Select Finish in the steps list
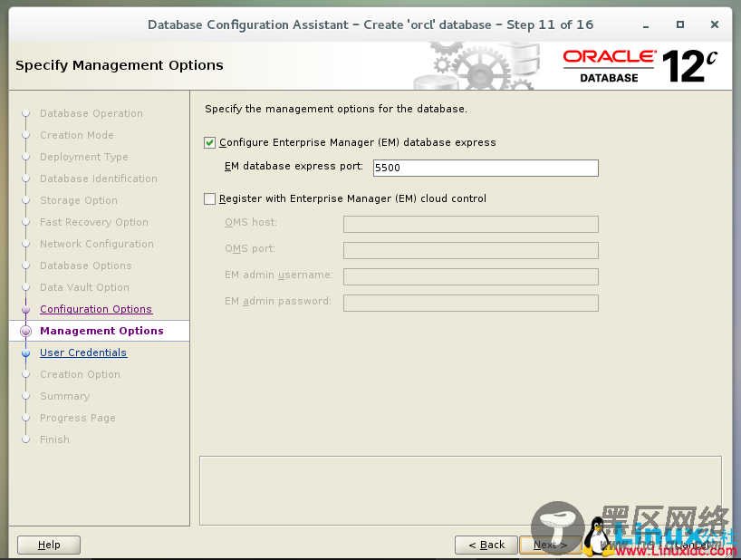Viewport: 741px width, 560px height. 54,439
